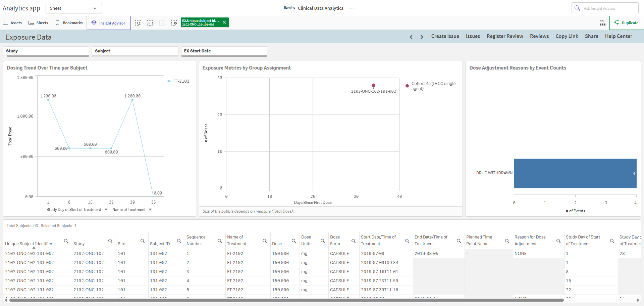Click the Ask Insight Advisor search field
The width and height of the screenshot is (644, 306).
coord(605,8)
